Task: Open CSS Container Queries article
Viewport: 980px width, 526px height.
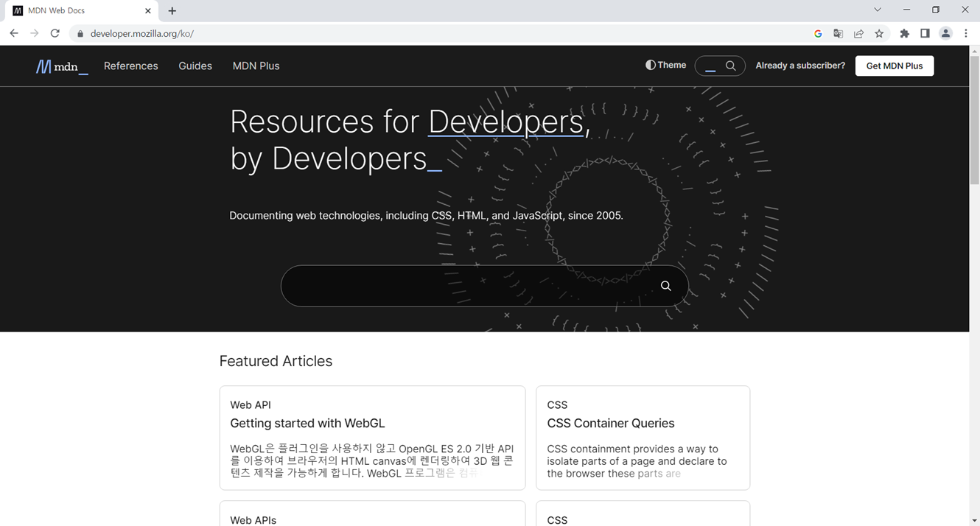Action: coord(611,423)
